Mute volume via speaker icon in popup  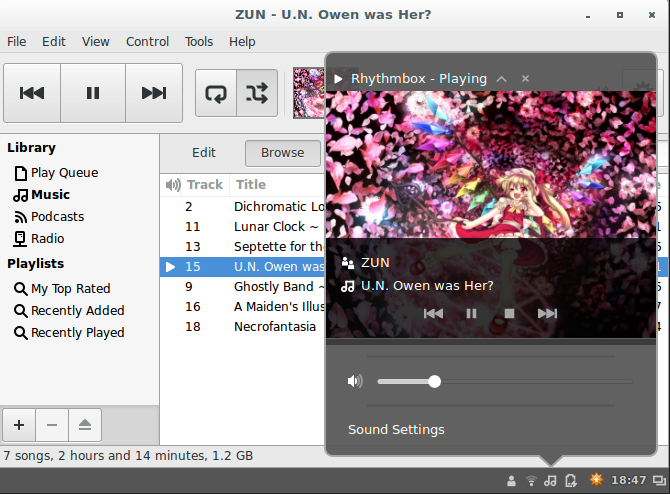coord(355,381)
